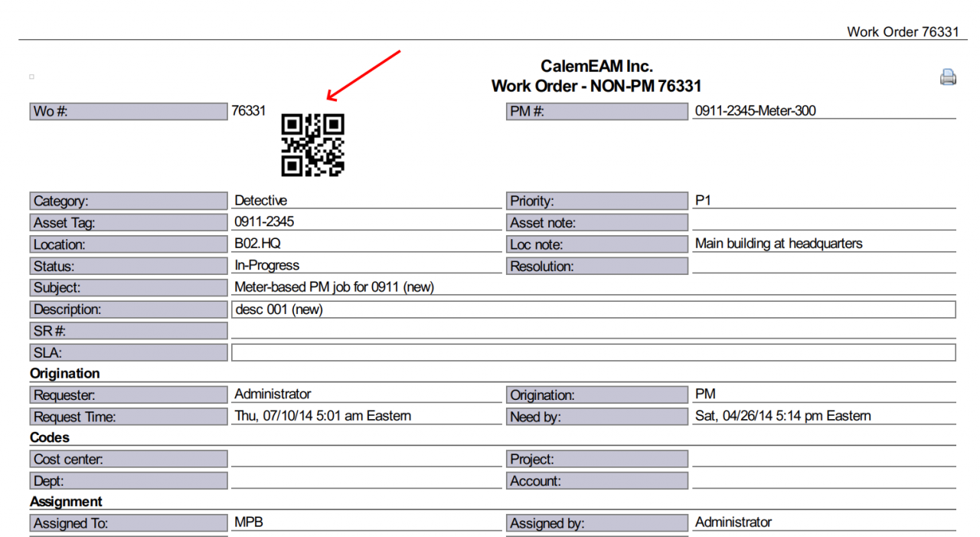
Task: Click the description text "desc 001 (new)"
Action: click(279, 309)
